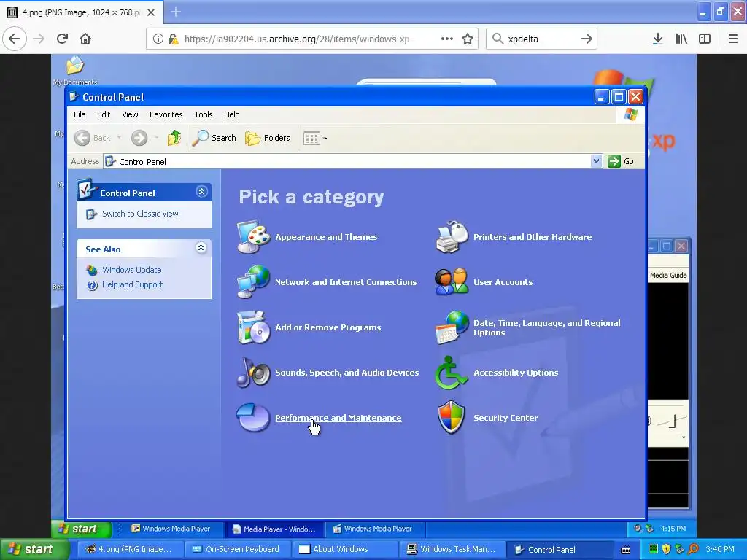This screenshot has height=560, width=747.
Task: Click the Firefox reload button
Action: point(63,39)
